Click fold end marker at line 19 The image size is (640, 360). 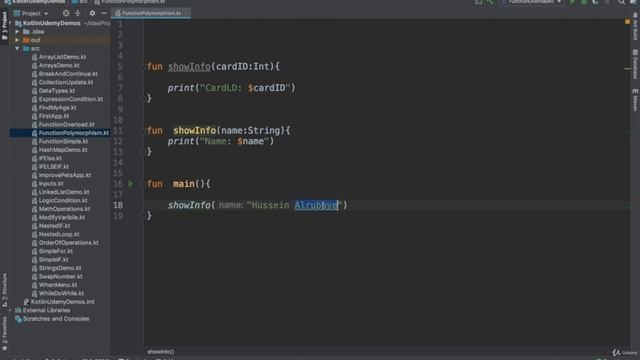point(144,216)
